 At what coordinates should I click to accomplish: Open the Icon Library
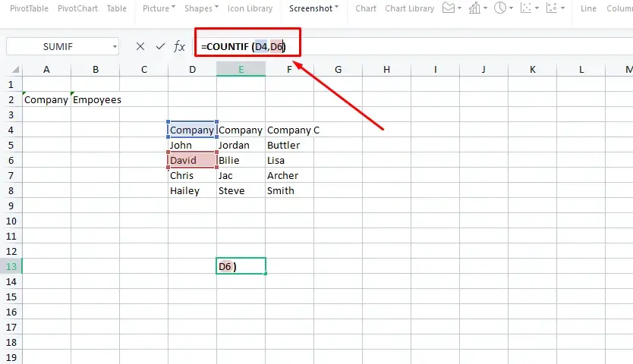point(250,8)
